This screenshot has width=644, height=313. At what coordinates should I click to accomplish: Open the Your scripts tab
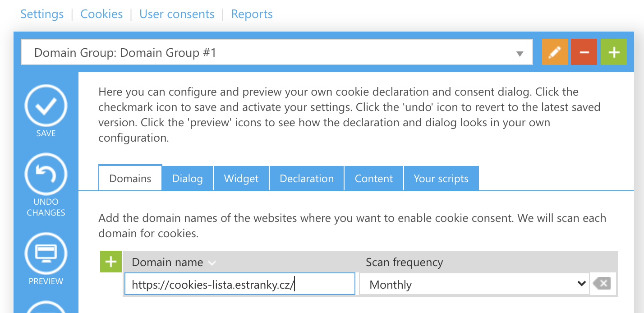(441, 179)
